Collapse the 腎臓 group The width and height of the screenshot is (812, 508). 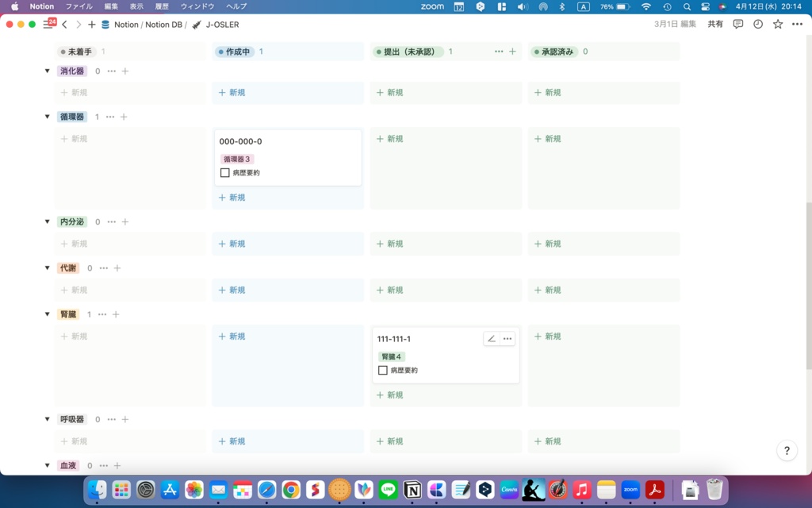click(47, 314)
